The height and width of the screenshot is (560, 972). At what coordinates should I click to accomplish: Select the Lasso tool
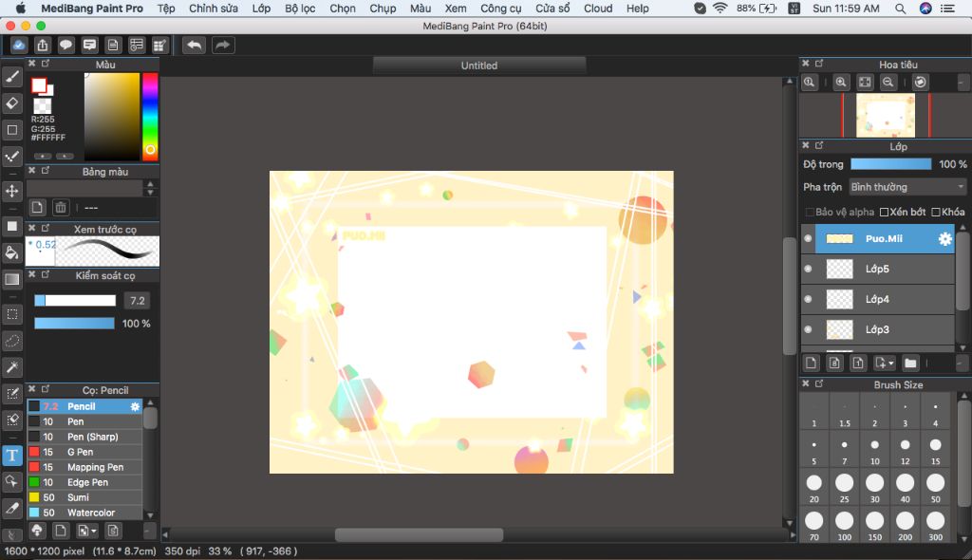[11, 341]
